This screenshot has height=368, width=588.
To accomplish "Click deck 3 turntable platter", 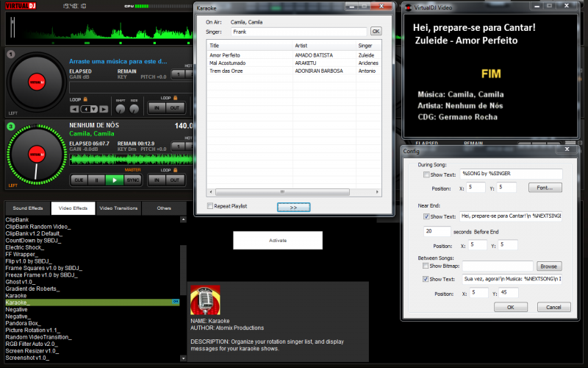I will [37, 155].
